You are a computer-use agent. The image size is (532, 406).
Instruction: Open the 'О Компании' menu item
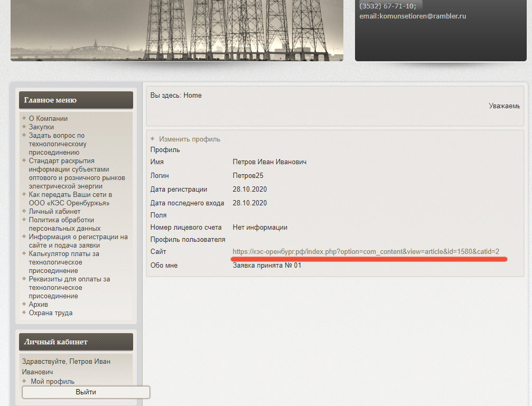[48, 119]
